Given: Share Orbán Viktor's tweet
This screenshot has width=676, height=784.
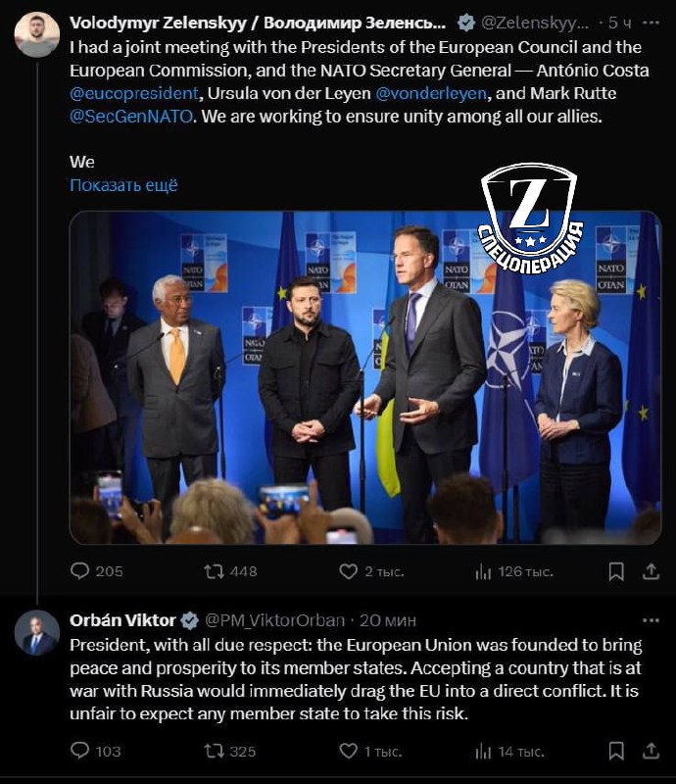Looking at the screenshot, I should tap(651, 751).
